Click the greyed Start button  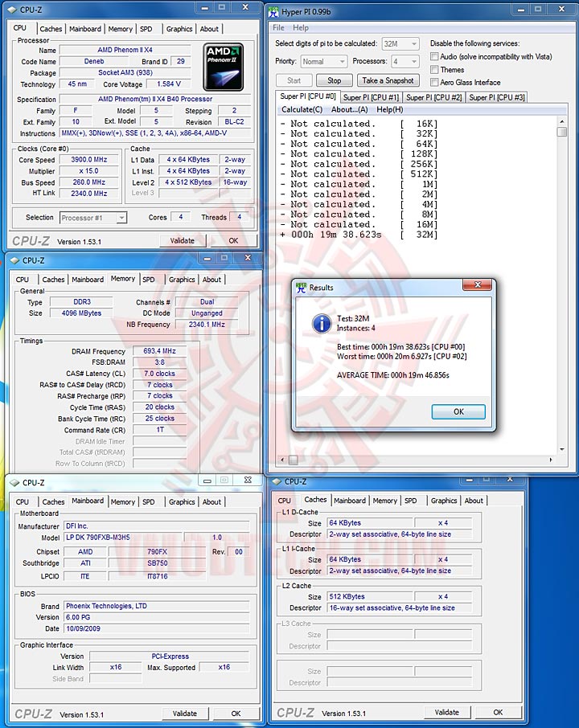pyautogui.click(x=294, y=80)
